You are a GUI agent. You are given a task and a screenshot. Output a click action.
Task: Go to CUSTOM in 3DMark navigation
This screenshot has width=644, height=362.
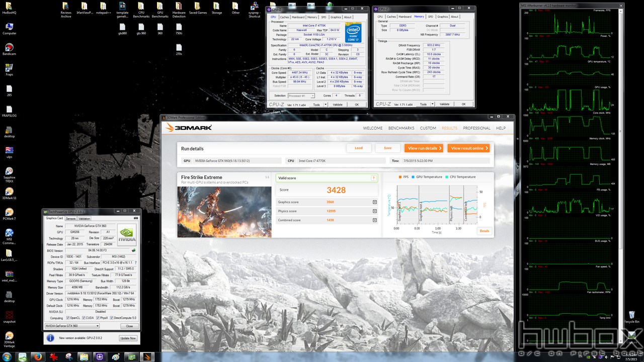(428, 128)
